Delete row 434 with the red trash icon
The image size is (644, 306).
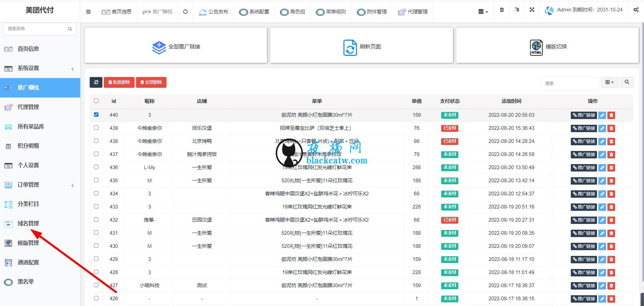click(611, 194)
